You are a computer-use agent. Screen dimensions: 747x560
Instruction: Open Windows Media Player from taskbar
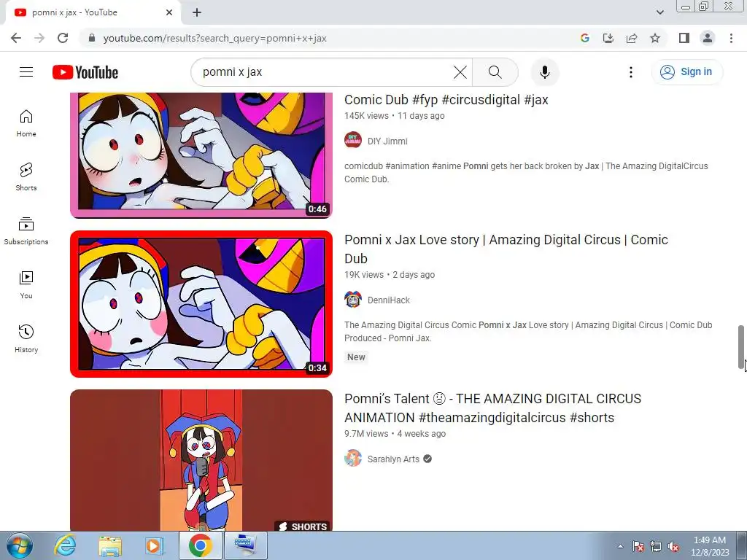(x=155, y=545)
